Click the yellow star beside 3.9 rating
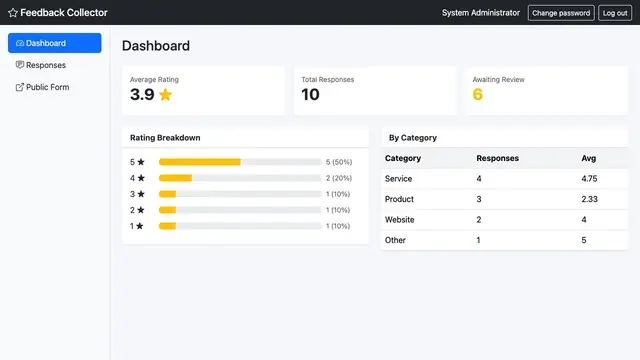 pos(165,94)
